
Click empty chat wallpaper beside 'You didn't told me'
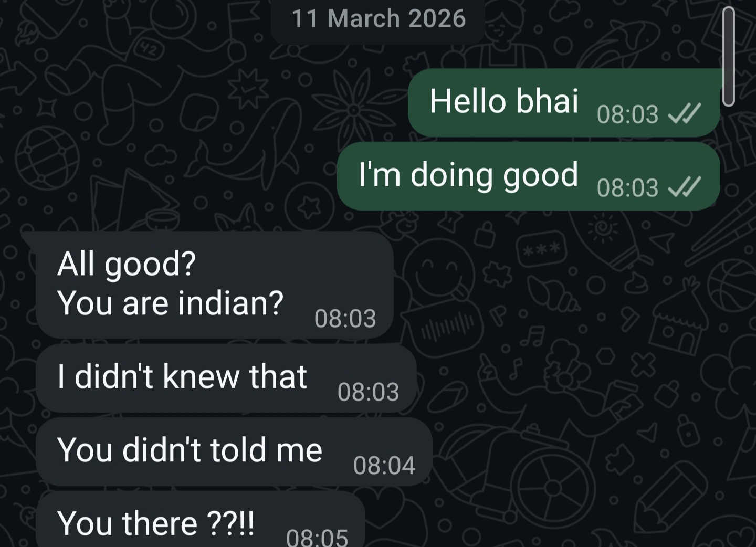pos(551,451)
